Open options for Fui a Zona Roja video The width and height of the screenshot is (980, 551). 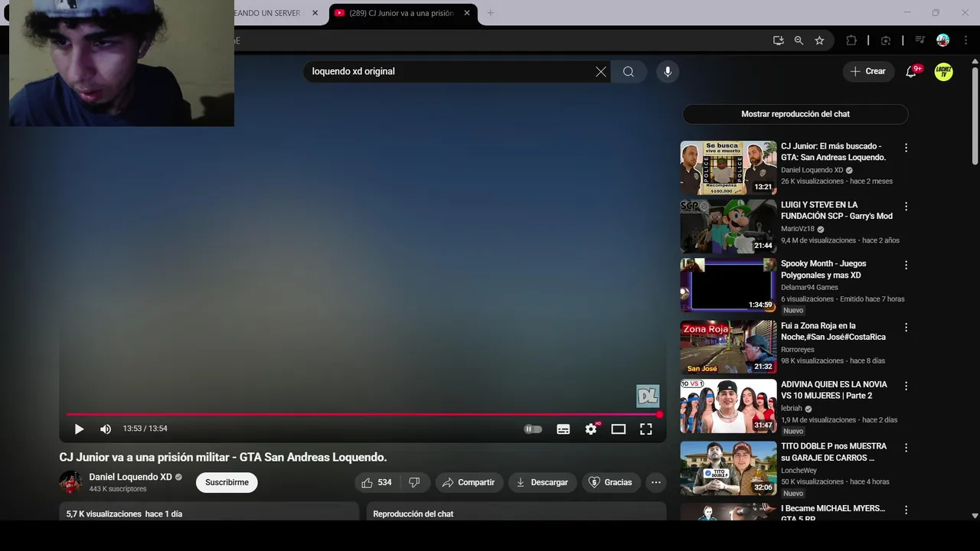click(x=906, y=328)
